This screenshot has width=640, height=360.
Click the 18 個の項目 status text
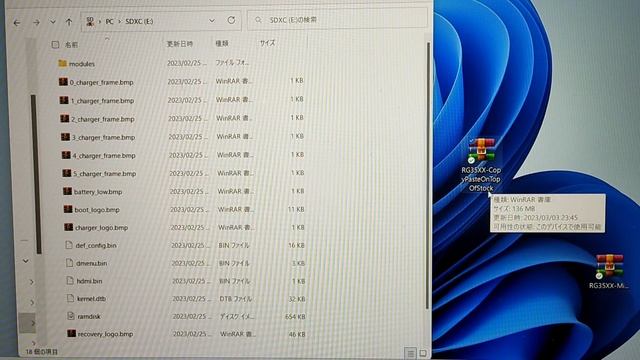click(x=41, y=351)
